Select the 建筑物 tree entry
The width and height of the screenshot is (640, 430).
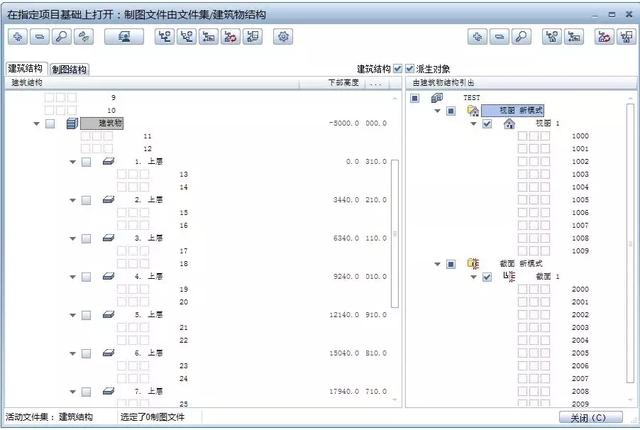[x=102, y=123]
